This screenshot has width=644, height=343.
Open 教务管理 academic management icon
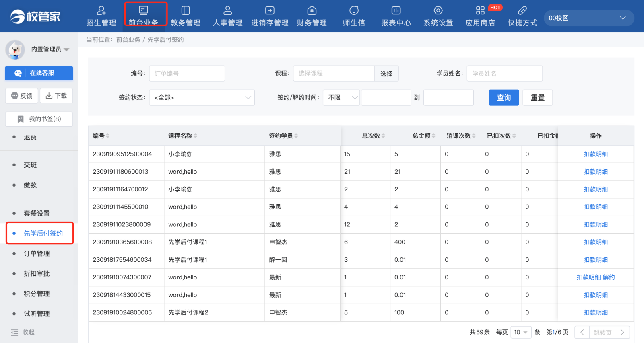[x=186, y=10]
